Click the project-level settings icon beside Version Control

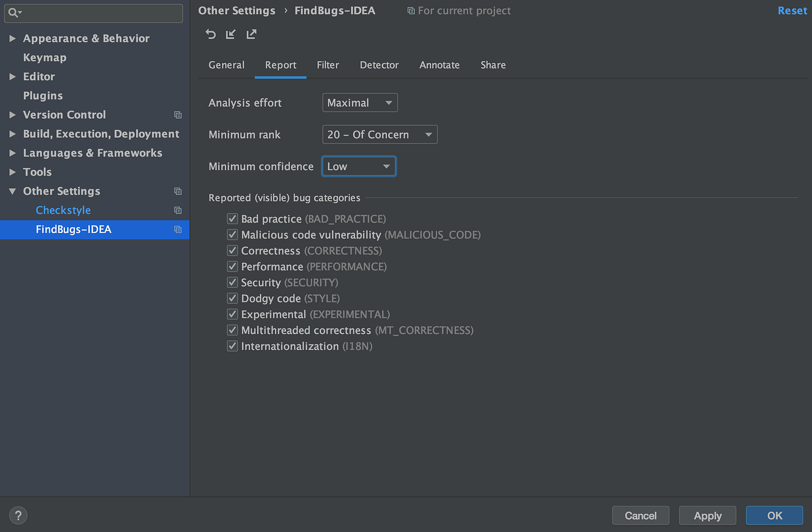(x=178, y=115)
